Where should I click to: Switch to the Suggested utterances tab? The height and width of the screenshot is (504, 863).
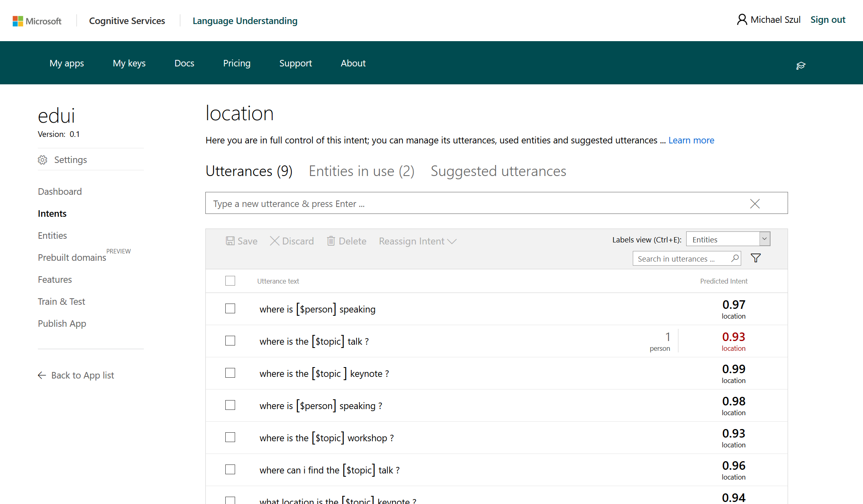coord(498,171)
